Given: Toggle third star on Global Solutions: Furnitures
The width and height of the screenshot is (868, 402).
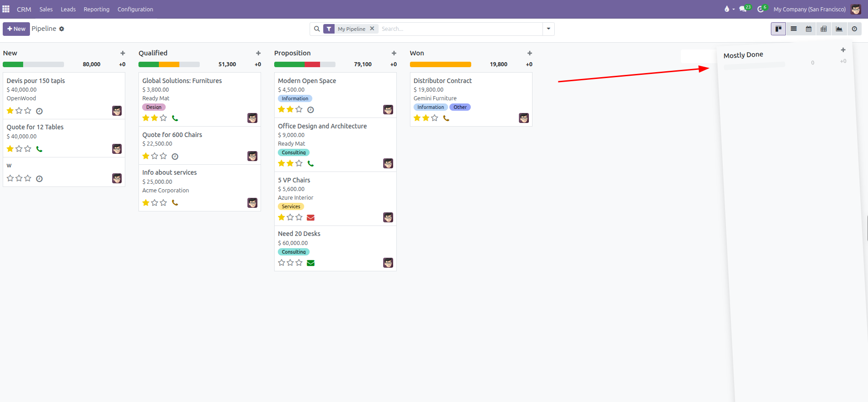Looking at the screenshot, I should [163, 118].
